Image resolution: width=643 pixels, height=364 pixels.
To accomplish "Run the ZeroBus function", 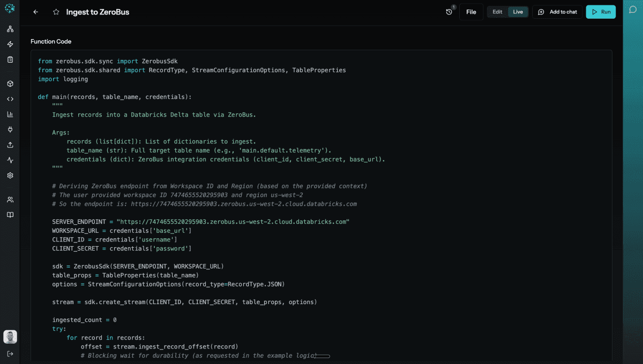I will (601, 11).
